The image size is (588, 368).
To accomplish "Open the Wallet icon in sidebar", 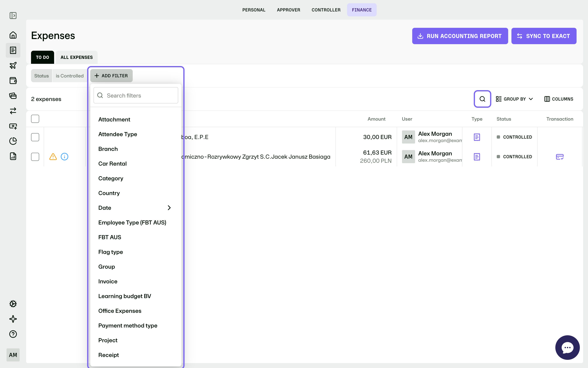I will (13, 81).
